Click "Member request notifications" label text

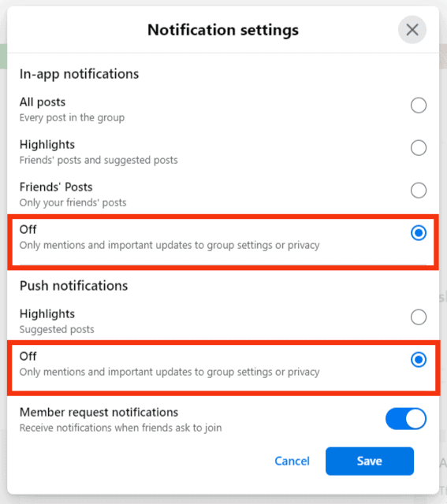point(99,413)
